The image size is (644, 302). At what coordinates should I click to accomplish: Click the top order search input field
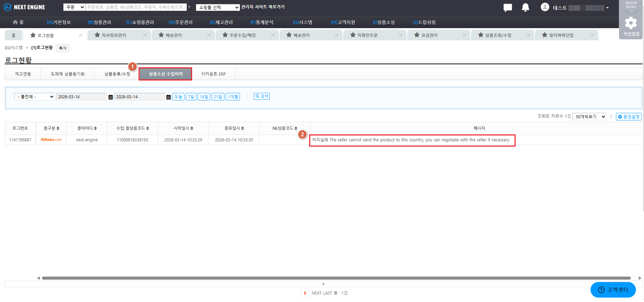pos(135,7)
